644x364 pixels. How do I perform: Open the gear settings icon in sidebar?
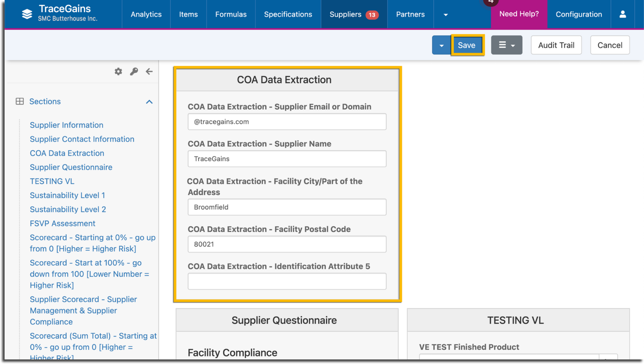point(118,72)
